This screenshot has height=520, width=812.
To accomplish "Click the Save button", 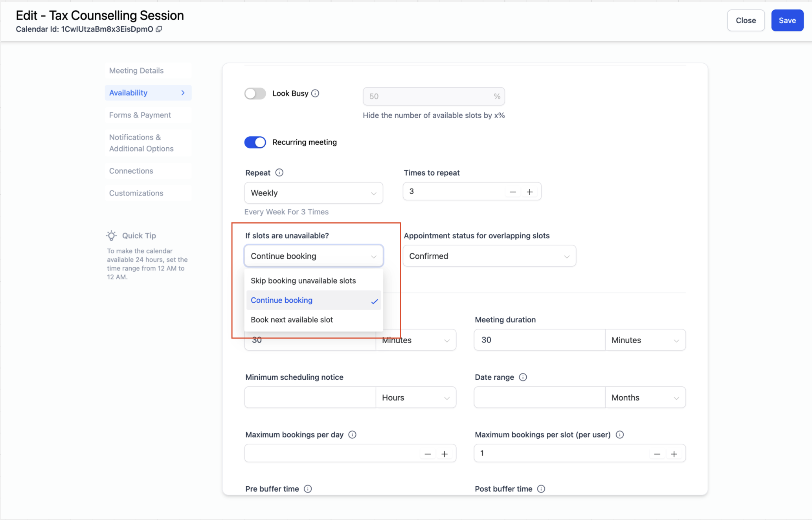I will click(x=787, y=20).
